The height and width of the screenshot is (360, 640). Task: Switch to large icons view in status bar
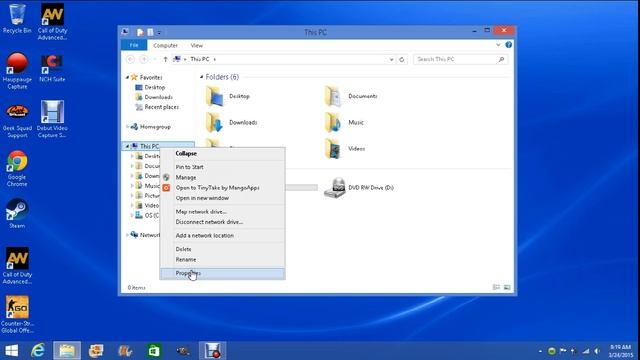507,287
